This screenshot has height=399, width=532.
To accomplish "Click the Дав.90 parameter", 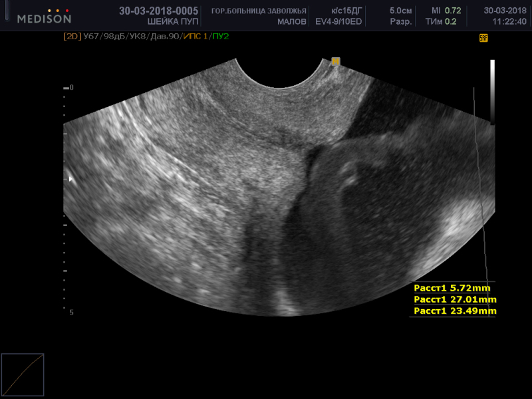I will click(x=164, y=37).
